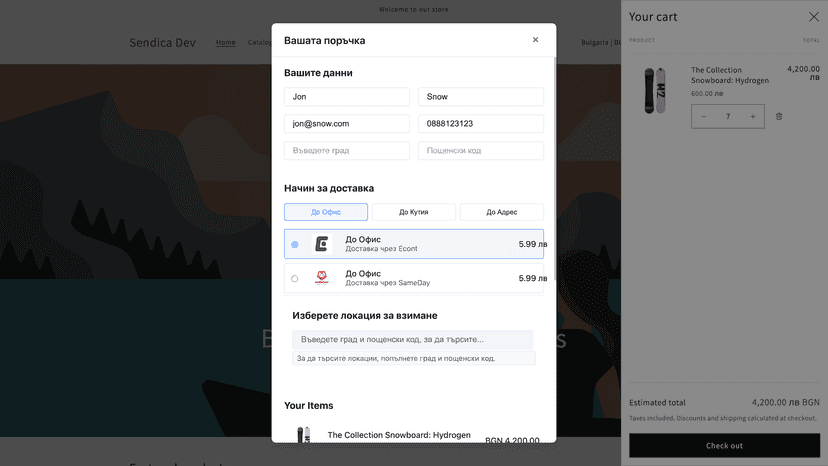Screen dimensions: 828x466
Task: Open the Home menu link
Action: click(x=225, y=42)
